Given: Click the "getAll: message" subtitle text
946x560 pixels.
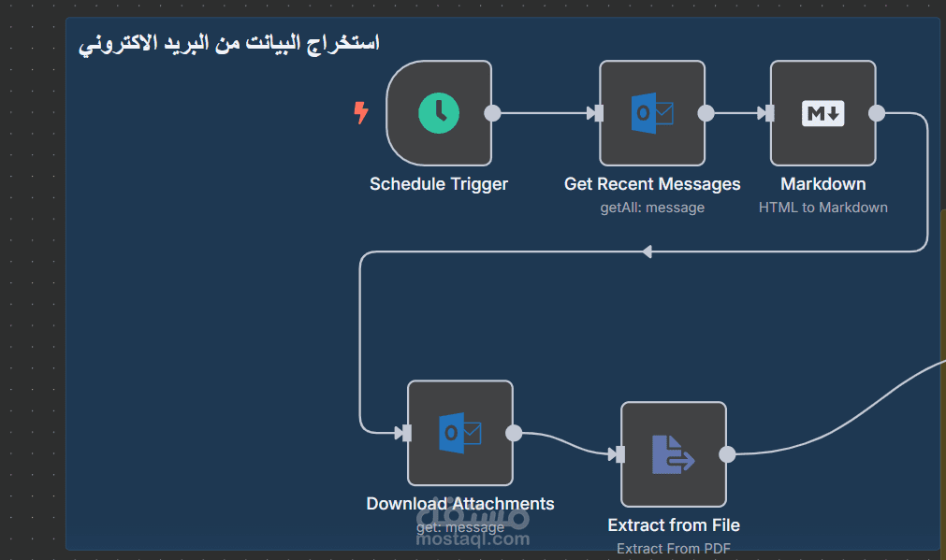Looking at the screenshot, I should [652, 208].
